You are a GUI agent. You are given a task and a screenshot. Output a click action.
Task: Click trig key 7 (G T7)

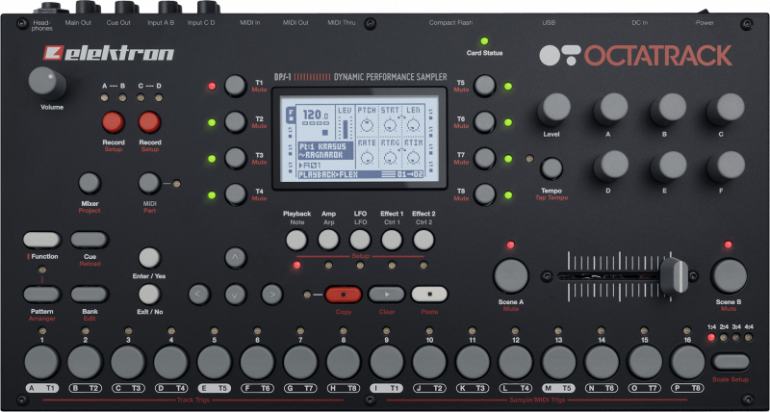pos(301,362)
